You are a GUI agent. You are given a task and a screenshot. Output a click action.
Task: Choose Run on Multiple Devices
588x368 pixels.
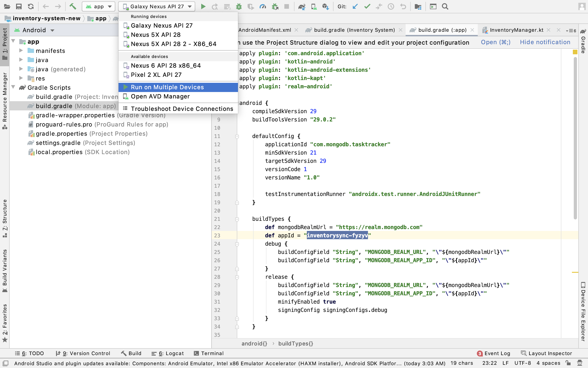(178, 87)
